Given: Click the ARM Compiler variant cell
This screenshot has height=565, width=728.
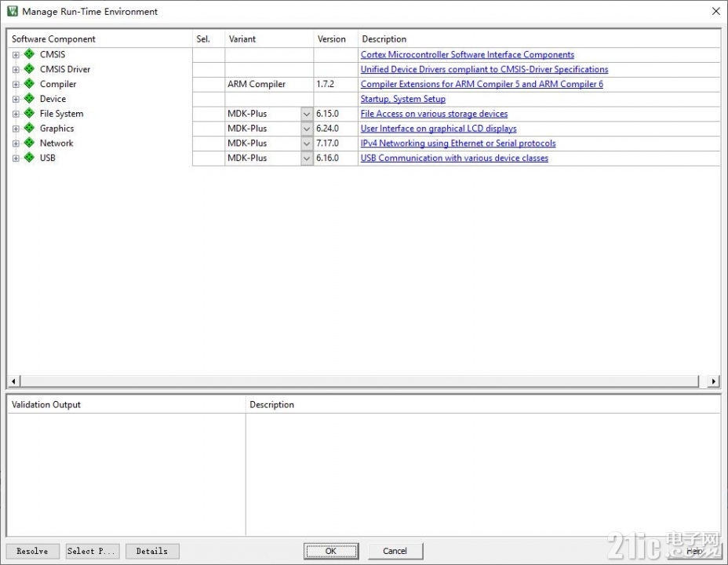Looking at the screenshot, I should [269, 84].
